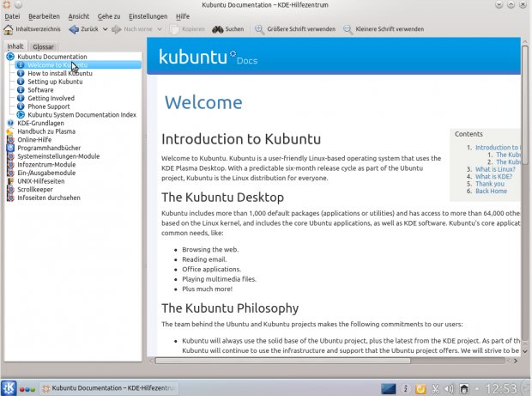Click the Zurück back arrow
Viewport: 532px width, 396px height.
coord(73,29)
